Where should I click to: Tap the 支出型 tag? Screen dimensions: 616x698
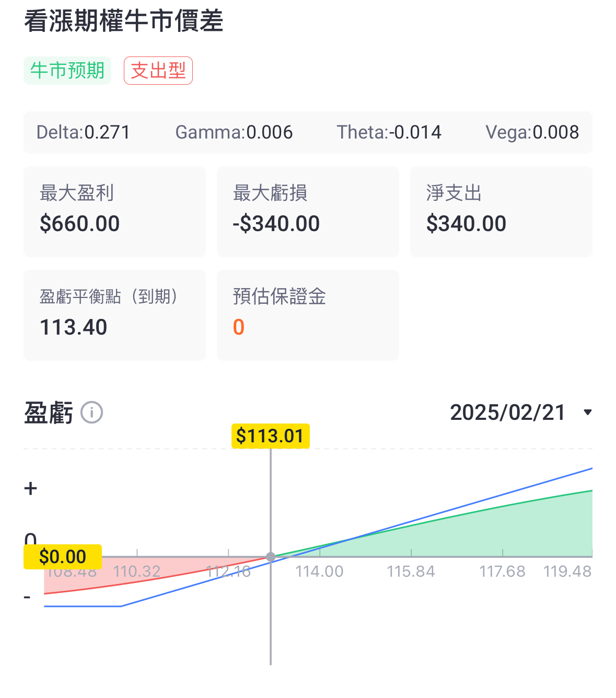click(158, 71)
